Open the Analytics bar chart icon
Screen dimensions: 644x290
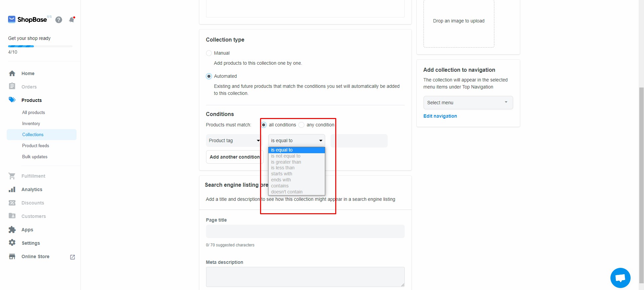[x=12, y=189]
